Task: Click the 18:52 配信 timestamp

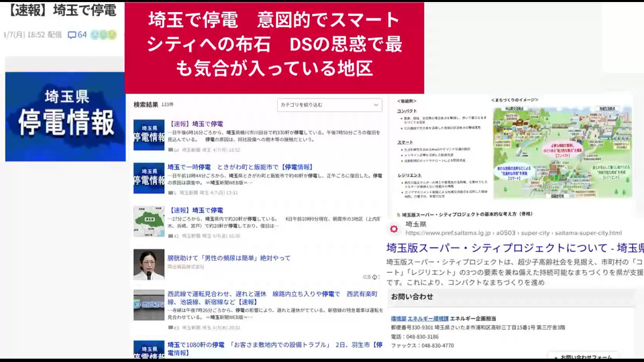Action: point(44,35)
